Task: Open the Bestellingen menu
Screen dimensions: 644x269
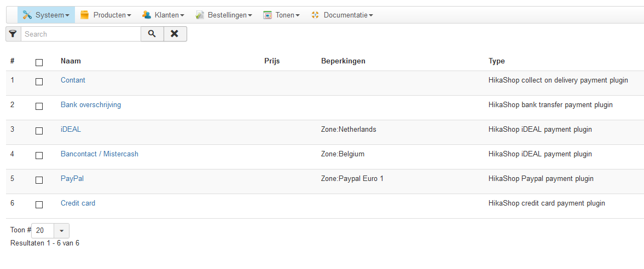Action: tap(229, 15)
